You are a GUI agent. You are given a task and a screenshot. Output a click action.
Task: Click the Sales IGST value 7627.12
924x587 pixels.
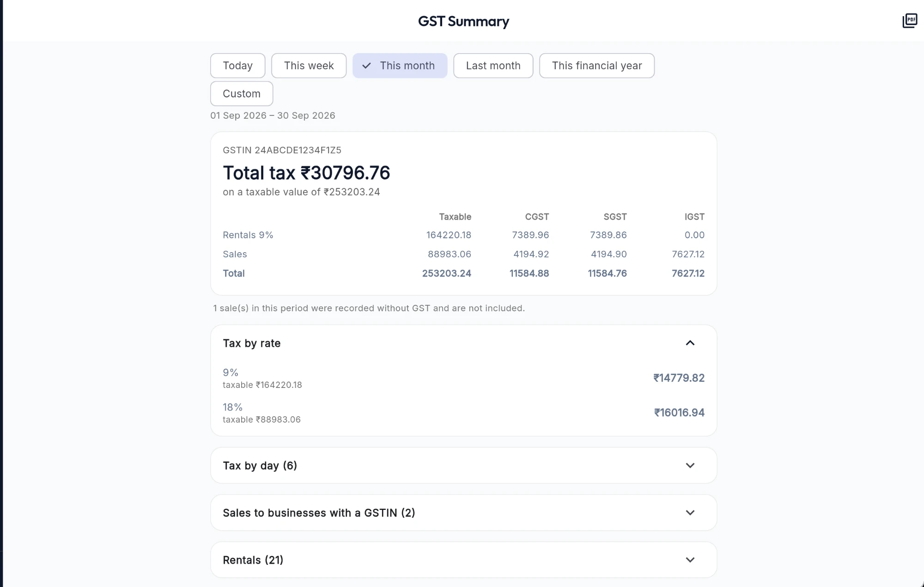pyautogui.click(x=688, y=254)
